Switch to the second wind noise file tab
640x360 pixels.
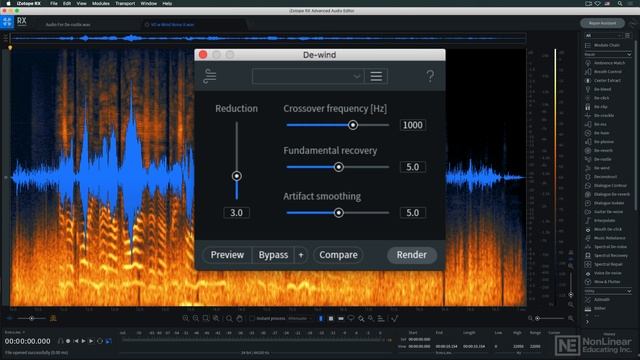pos(172,24)
